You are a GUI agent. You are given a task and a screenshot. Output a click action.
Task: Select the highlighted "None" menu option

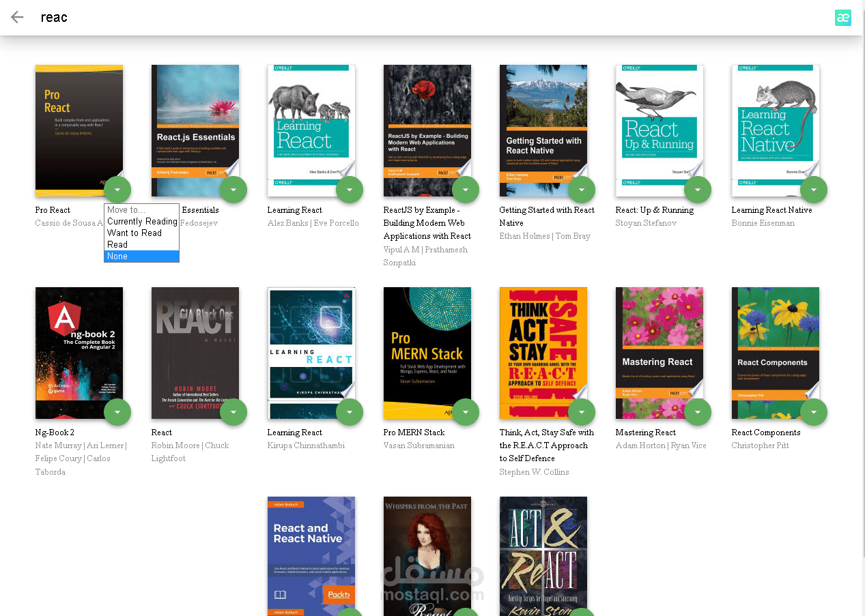pos(142,256)
